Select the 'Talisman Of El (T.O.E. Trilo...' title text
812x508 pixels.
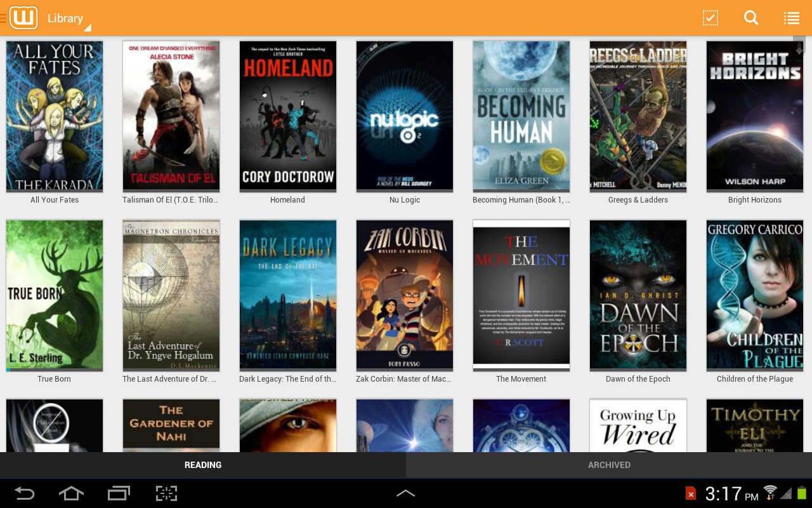(171, 200)
